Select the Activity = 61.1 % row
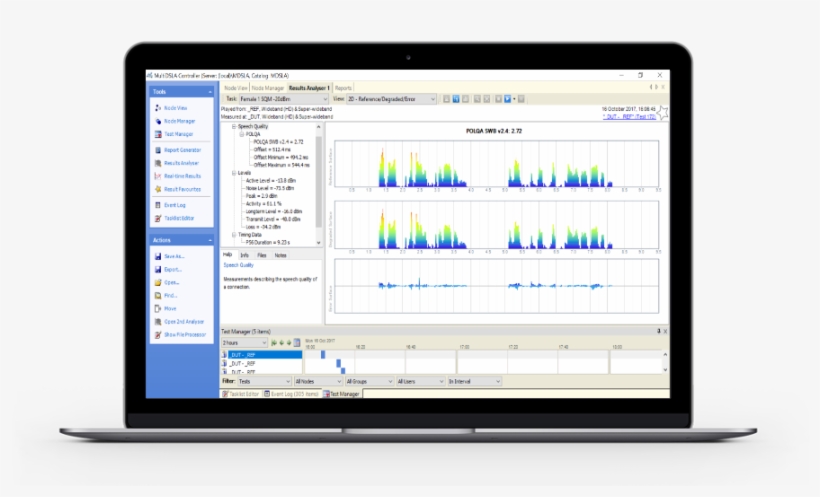The image size is (820, 497). [264, 204]
